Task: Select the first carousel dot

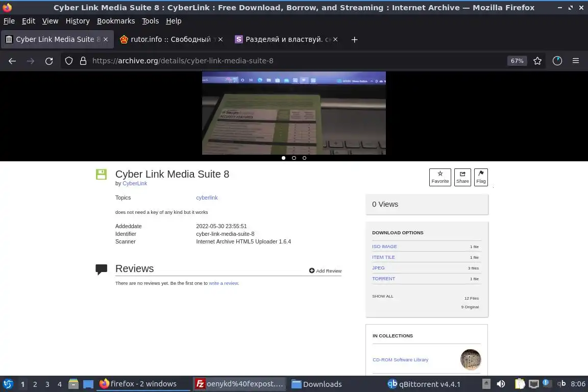Action: (283, 158)
